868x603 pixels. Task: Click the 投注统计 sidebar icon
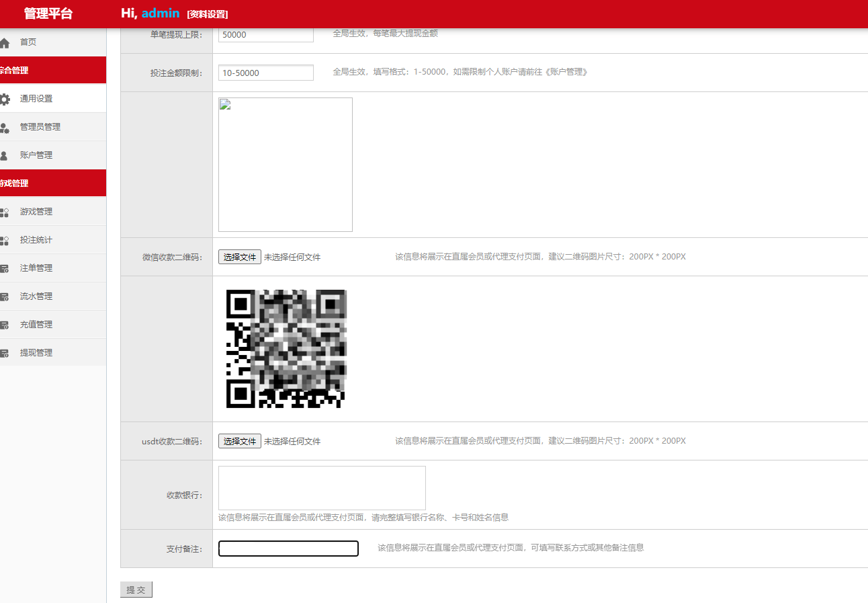tap(5, 241)
